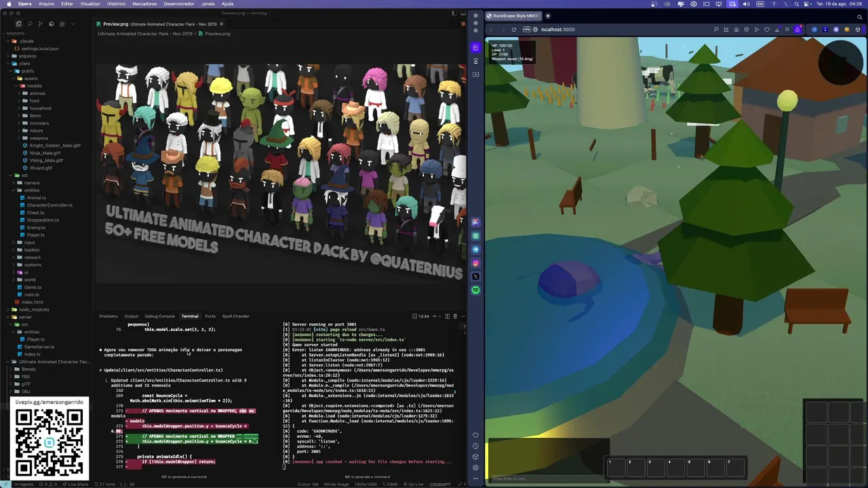Viewport: 868px width, 488px height.
Task: Expand the weapons folder
Action: point(39,138)
